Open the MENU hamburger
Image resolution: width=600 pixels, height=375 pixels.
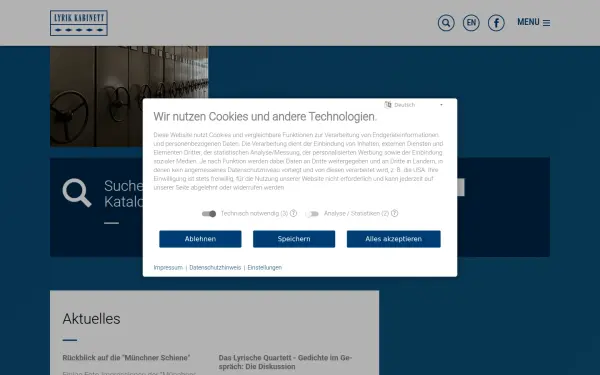coord(534,23)
